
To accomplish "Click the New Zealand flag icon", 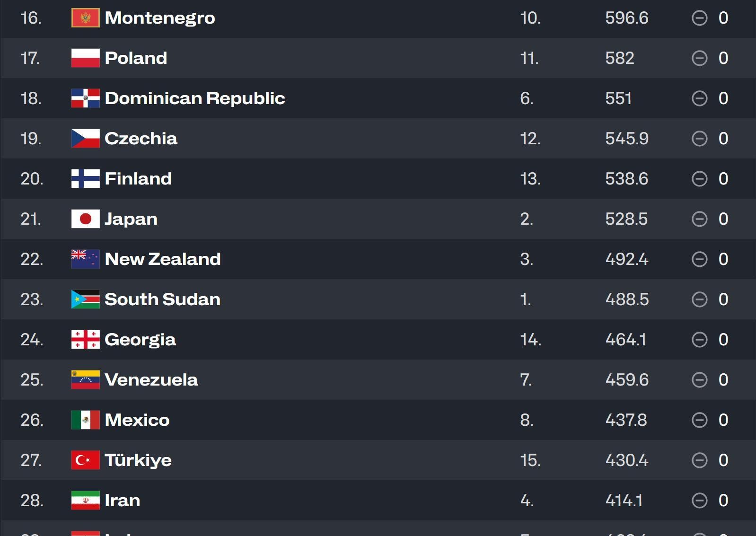I will click(x=86, y=259).
